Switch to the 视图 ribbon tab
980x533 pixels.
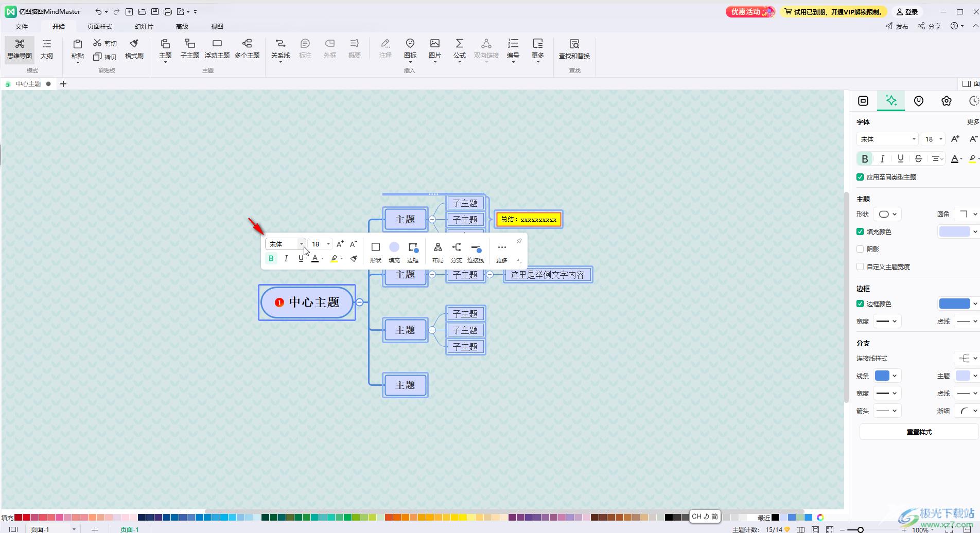click(217, 26)
